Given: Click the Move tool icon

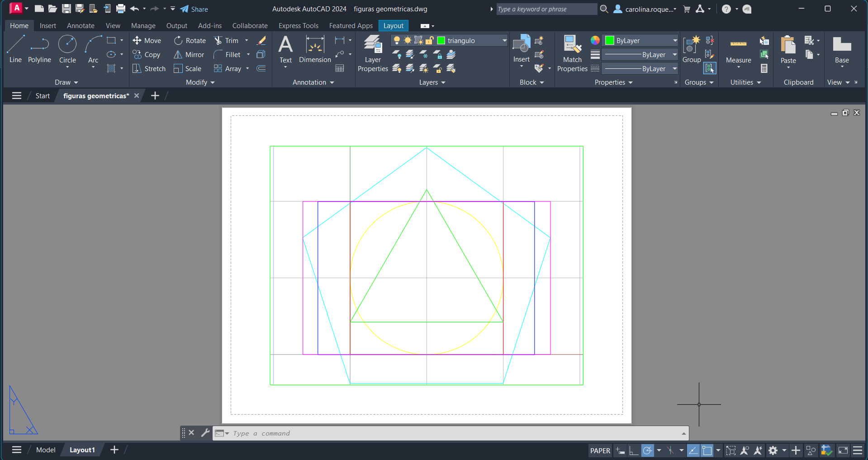Looking at the screenshot, I should point(137,40).
